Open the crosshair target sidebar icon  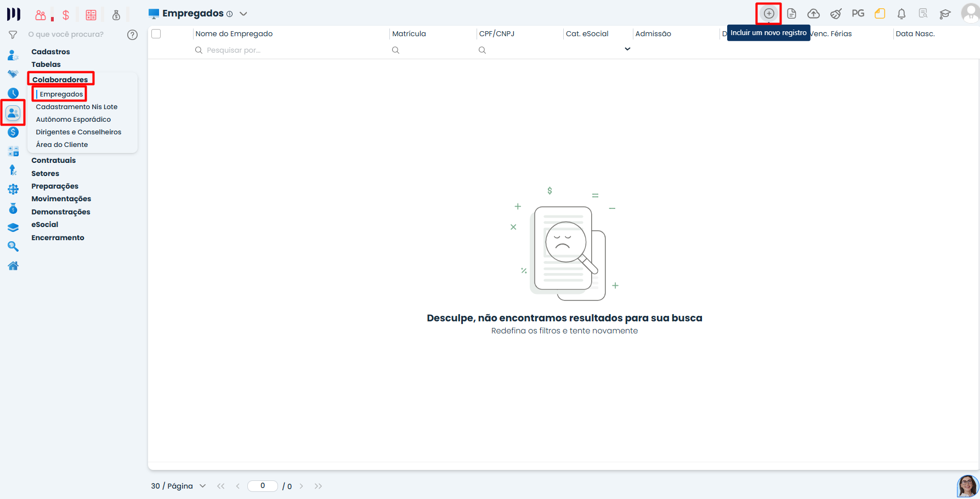coord(13,190)
